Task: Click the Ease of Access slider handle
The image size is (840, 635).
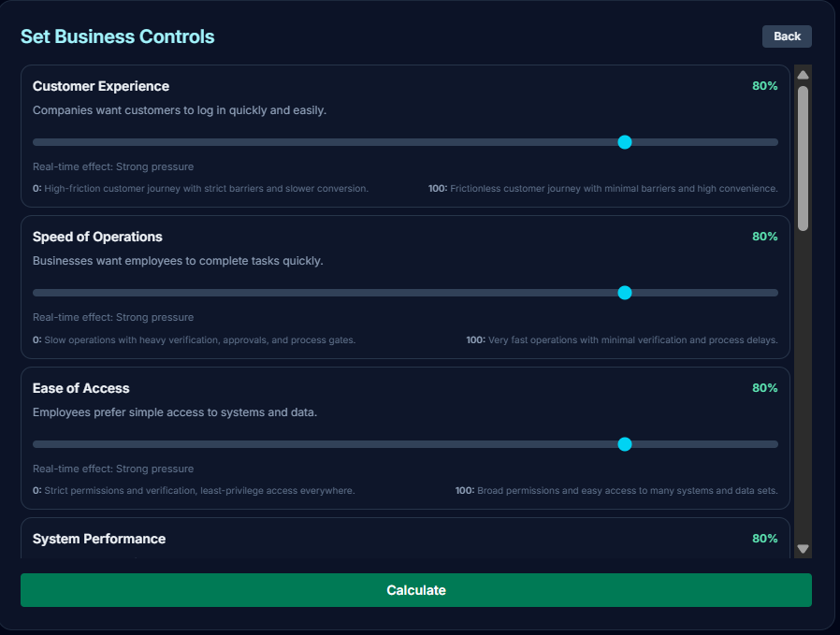Action: [625, 444]
